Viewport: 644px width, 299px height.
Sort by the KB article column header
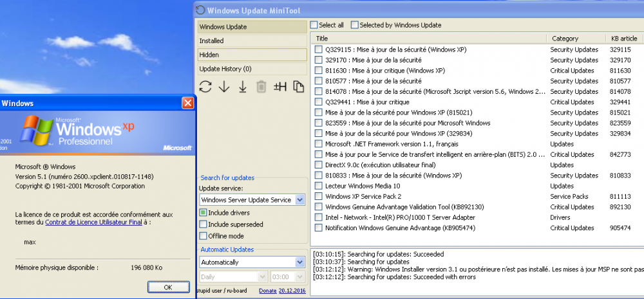[x=624, y=39]
